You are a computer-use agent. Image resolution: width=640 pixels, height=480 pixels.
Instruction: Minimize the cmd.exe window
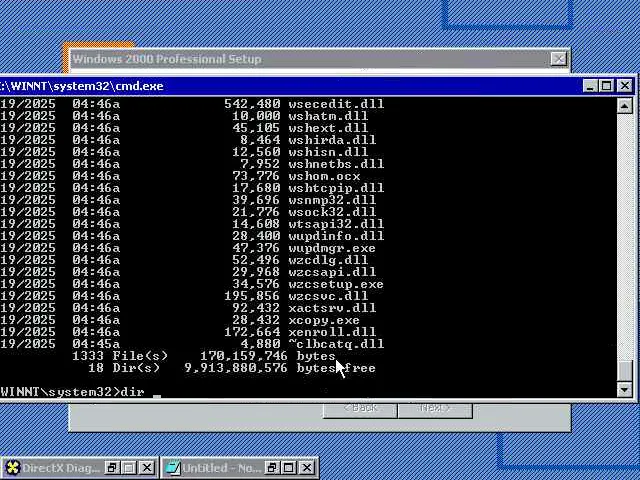(590, 86)
